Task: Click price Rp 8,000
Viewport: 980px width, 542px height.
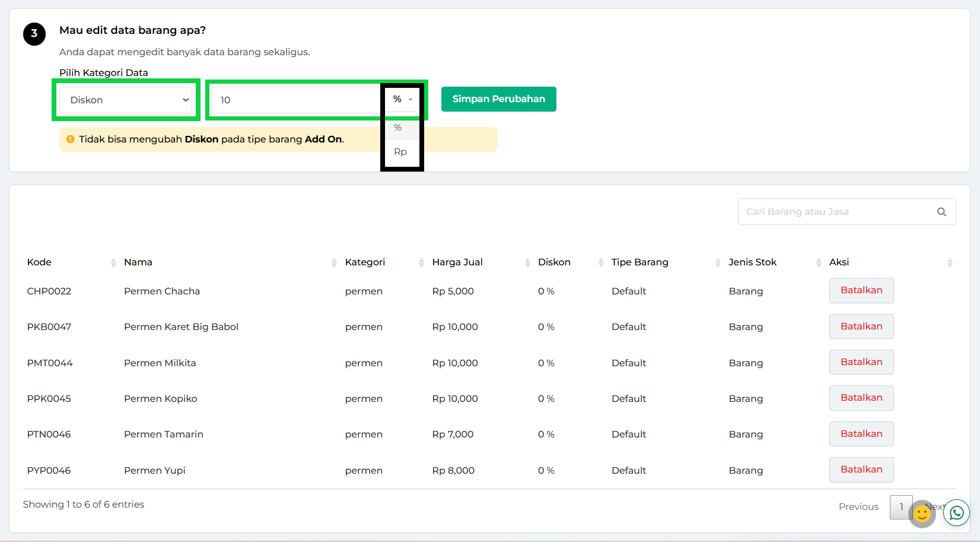Action: pyautogui.click(x=453, y=471)
